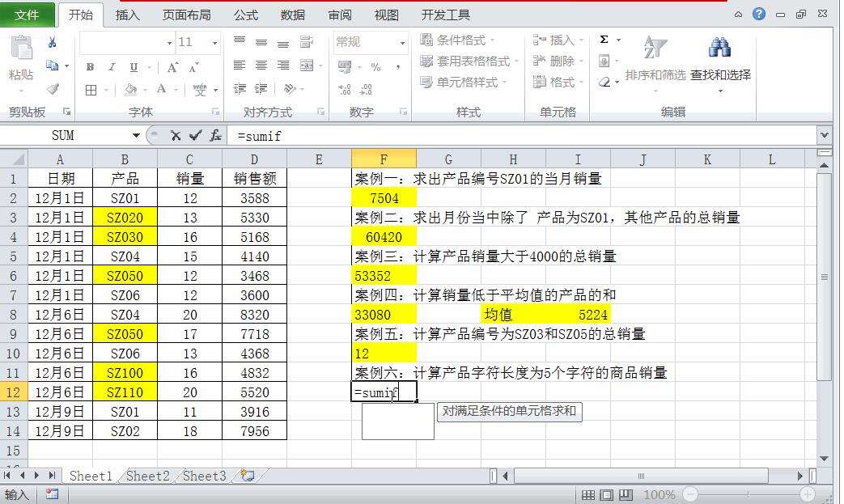
Task: Switch to the 插入 ribbon tab
Action: point(128,15)
